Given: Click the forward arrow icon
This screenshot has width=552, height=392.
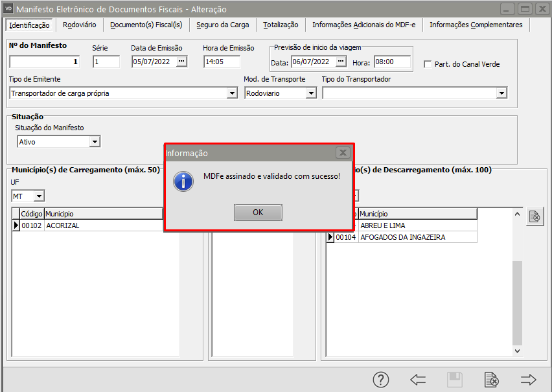Looking at the screenshot, I should point(529,380).
